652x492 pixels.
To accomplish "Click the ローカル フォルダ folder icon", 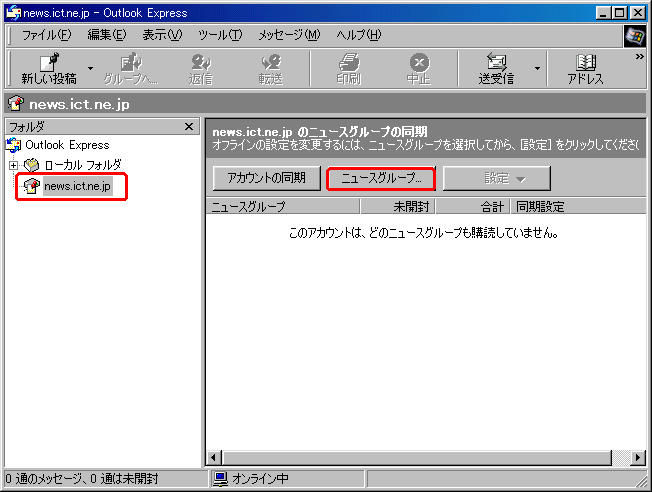I will (31, 165).
